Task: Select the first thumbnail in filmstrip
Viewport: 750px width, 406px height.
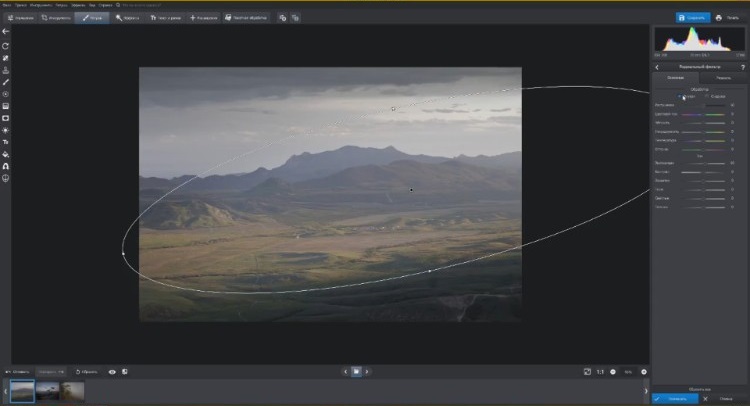Action: click(x=21, y=391)
